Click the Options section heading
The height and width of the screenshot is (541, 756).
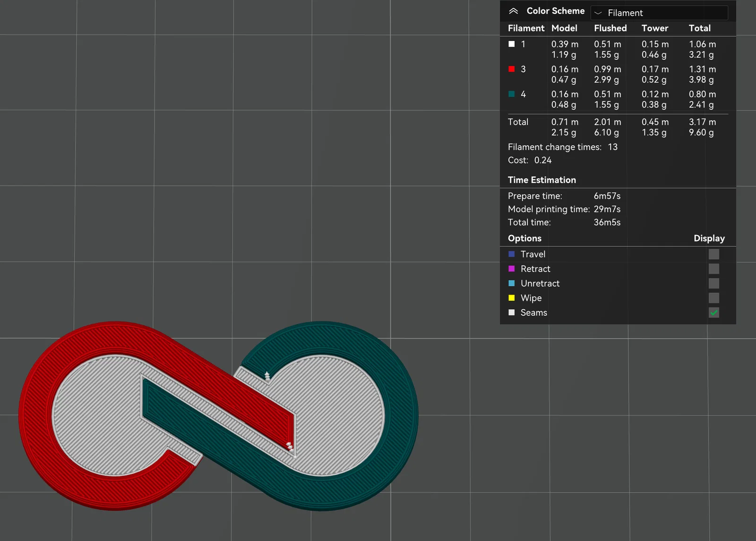pos(524,238)
